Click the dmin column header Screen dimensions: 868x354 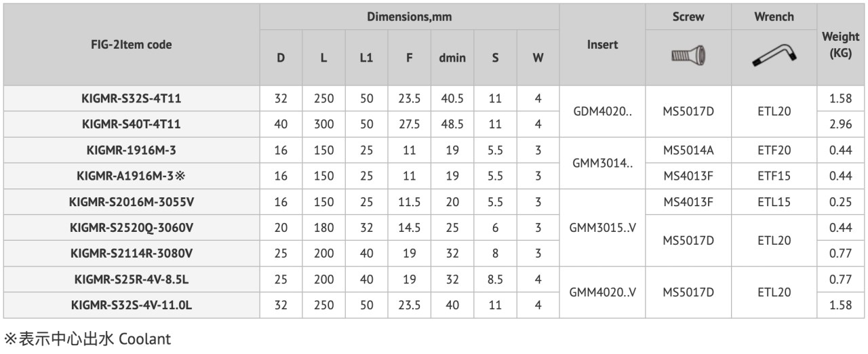452,58
